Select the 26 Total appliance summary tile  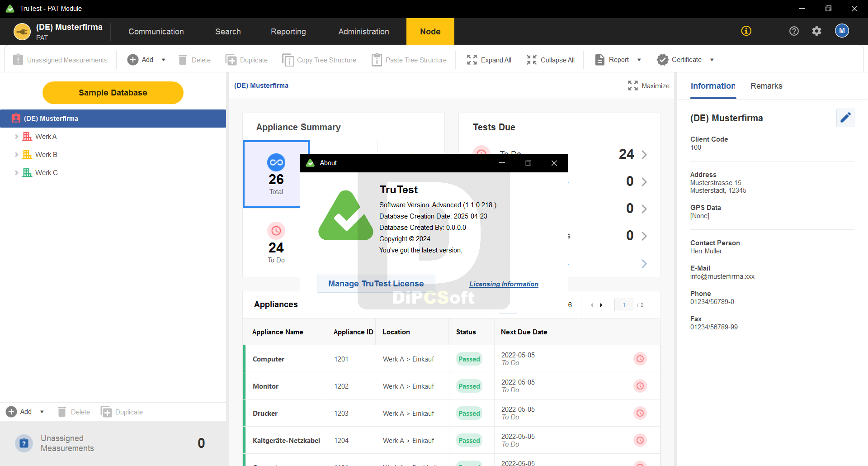point(276,174)
